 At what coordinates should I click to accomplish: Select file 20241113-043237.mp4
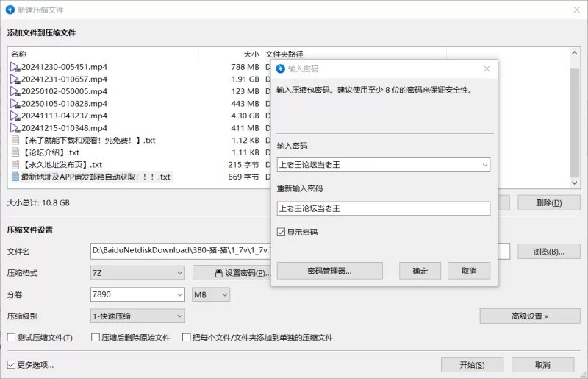(x=64, y=116)
